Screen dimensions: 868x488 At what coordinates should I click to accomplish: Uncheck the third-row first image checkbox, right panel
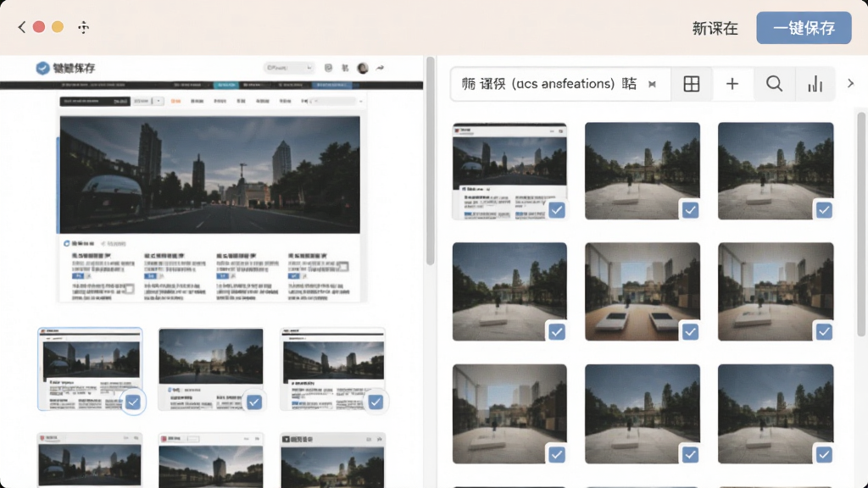(x=557, y=455)
